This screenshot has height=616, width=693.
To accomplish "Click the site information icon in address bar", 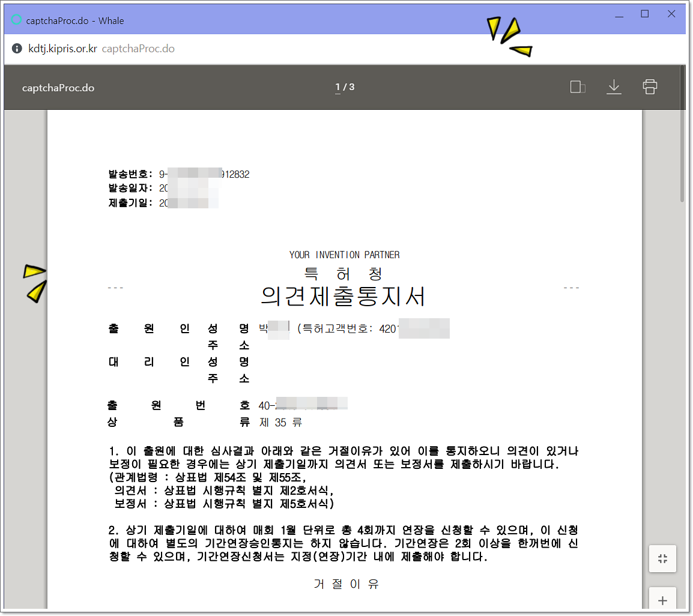I will 17,49.
